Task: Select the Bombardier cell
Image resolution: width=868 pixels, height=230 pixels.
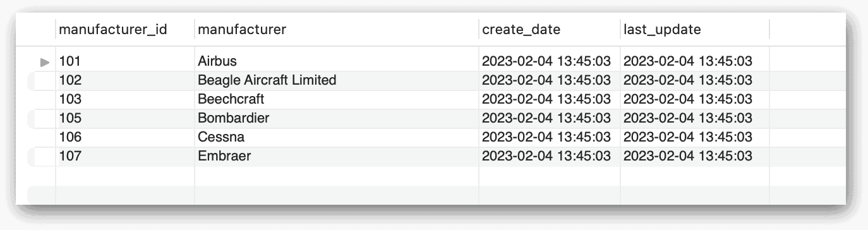Action: 336,118
